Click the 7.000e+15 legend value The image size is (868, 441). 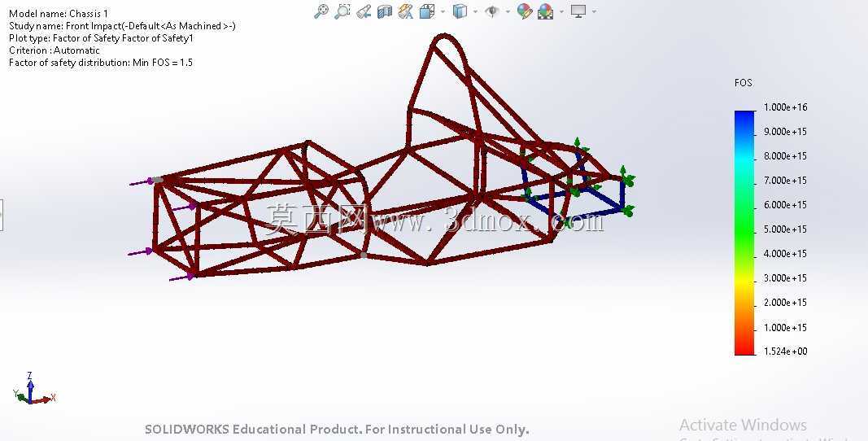(x=785, y=181)
